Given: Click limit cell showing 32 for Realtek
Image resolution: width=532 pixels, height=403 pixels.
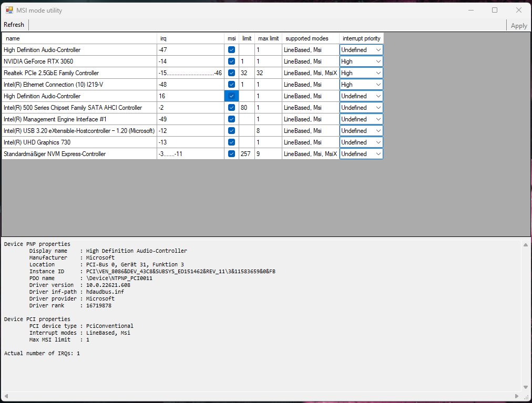Looking at the screenshot, I should tap(247, 73).
